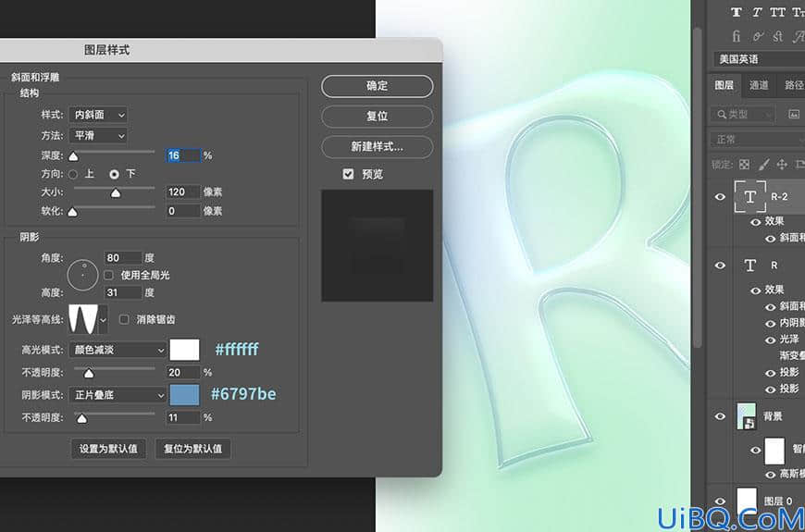
Task: Toggle contextual alternates icon
Action: pos(757,36)
